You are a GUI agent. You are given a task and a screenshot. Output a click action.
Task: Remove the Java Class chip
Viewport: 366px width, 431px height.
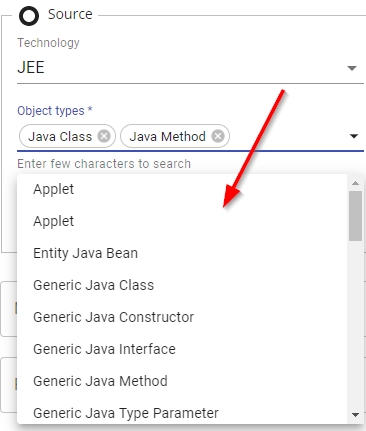(x=104, y=136)
